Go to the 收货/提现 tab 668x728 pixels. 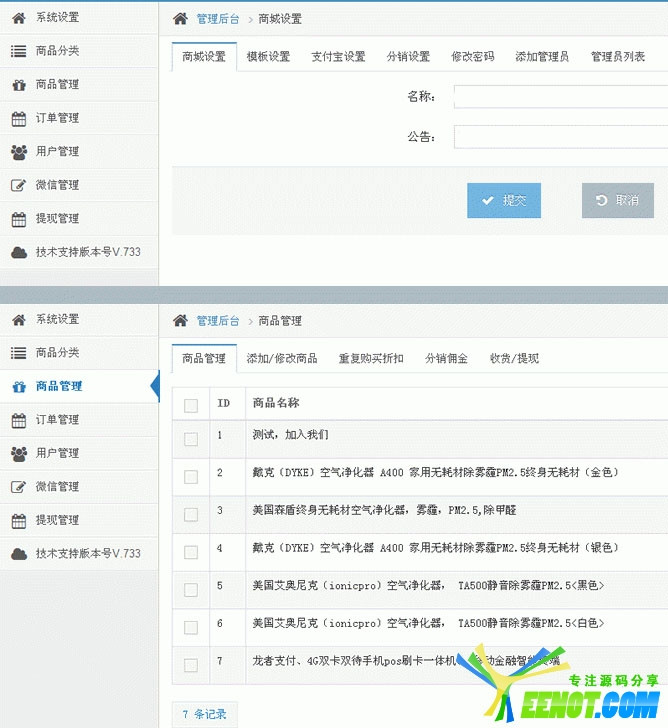tap(514, 358)
